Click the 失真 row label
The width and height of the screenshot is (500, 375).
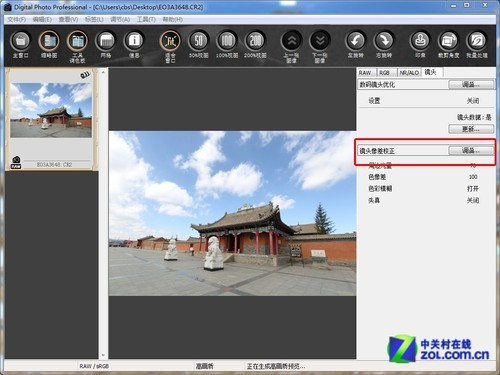[x=374, y=200]
